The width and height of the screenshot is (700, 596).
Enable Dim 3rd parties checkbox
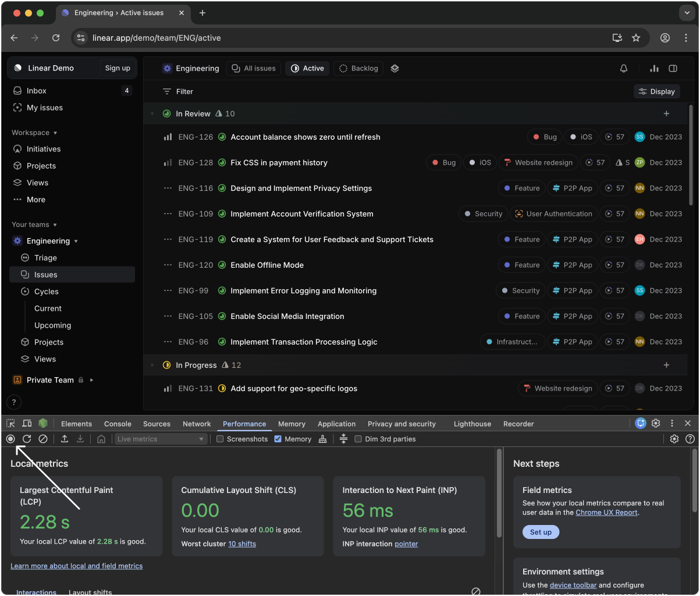tap(358, 439)
